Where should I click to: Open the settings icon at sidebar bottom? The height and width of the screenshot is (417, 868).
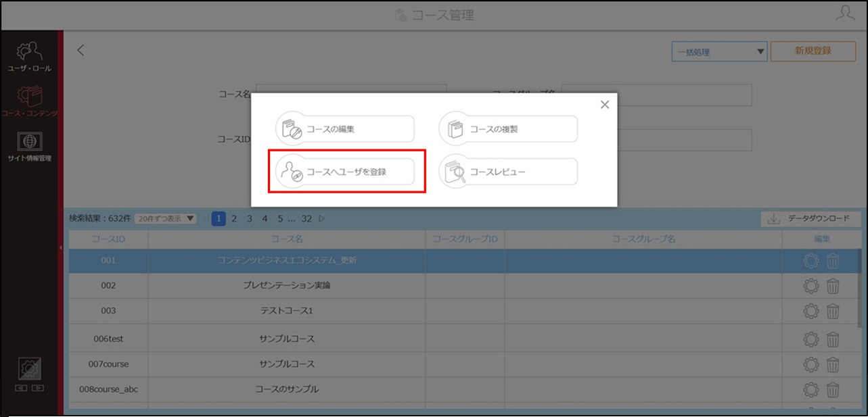coord(29,369)
